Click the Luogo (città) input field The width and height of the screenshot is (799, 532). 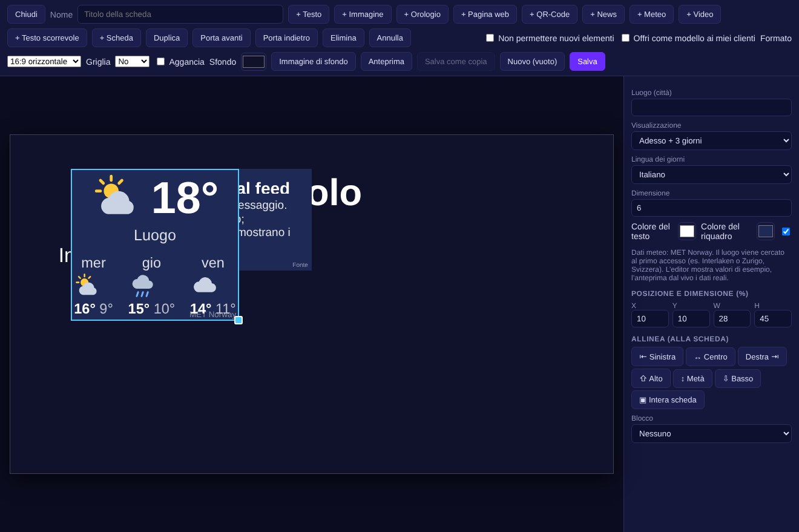(711, 107)
